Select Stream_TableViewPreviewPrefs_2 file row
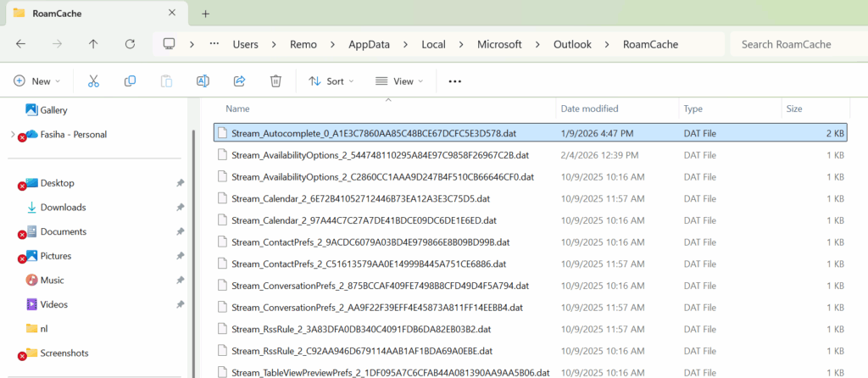Viewport: 868px width, 378px height. 531,372
